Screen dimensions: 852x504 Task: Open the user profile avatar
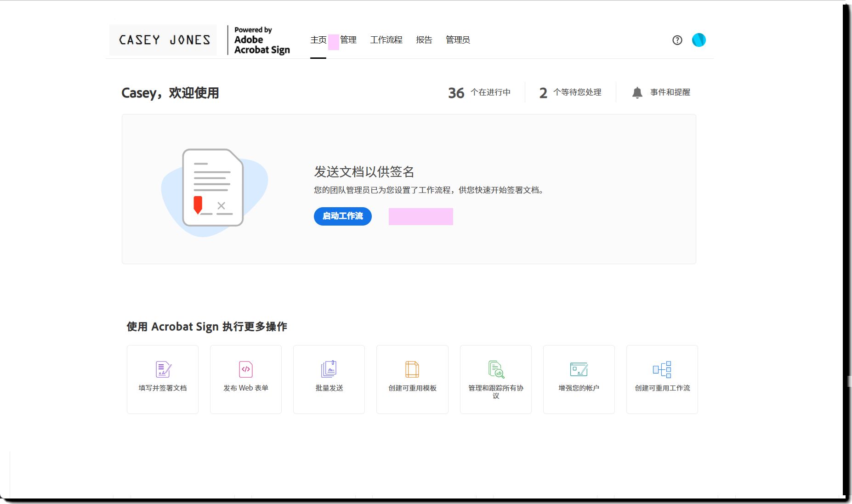tap(699, 40)
